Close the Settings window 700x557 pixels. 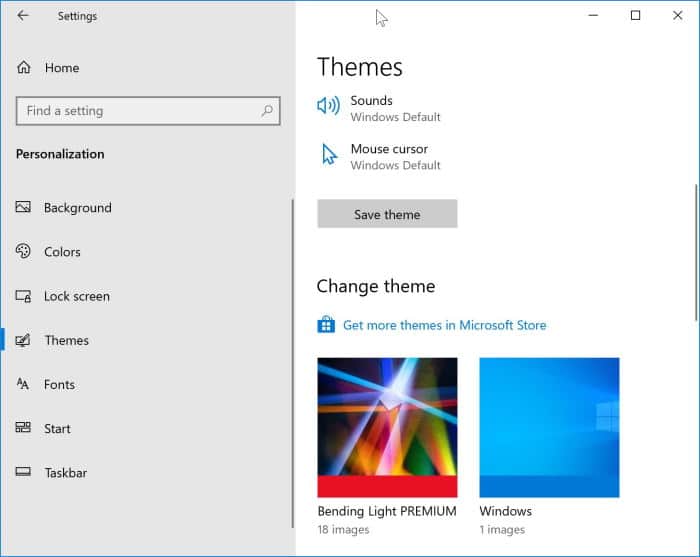[677, 16]
